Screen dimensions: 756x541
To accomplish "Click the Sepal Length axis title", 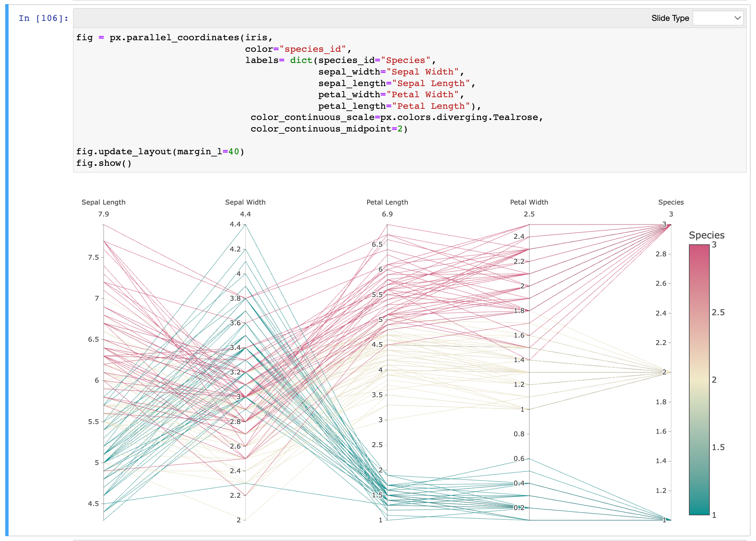I will click(103, 202).
